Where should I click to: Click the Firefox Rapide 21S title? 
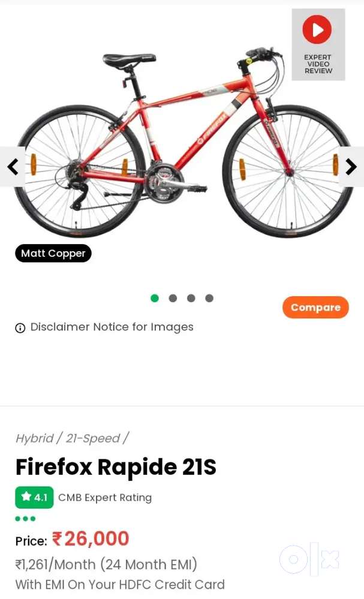[x=116, y=467]
